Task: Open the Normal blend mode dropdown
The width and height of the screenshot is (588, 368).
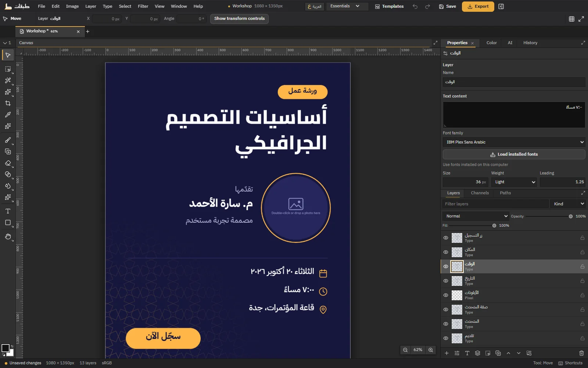Action: coord(476,216)
